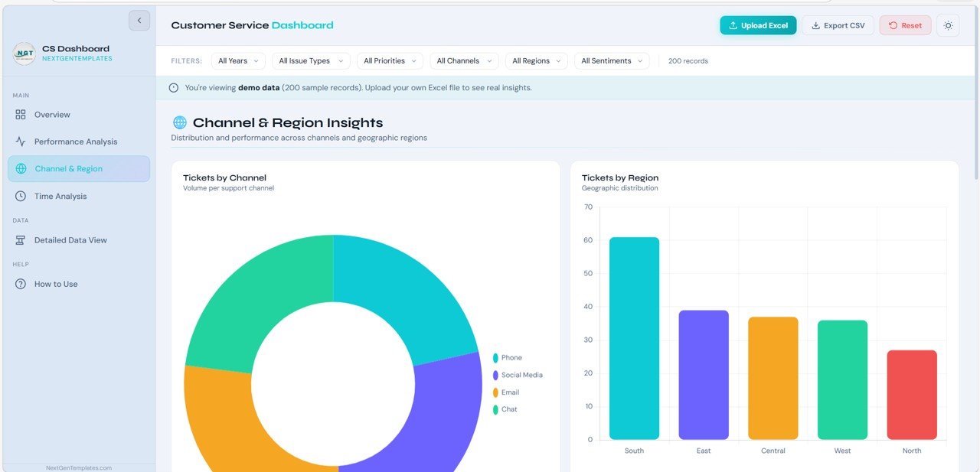Click the orange Email legend color dot
Screen dimensions: 980x472
pos(495,392)
